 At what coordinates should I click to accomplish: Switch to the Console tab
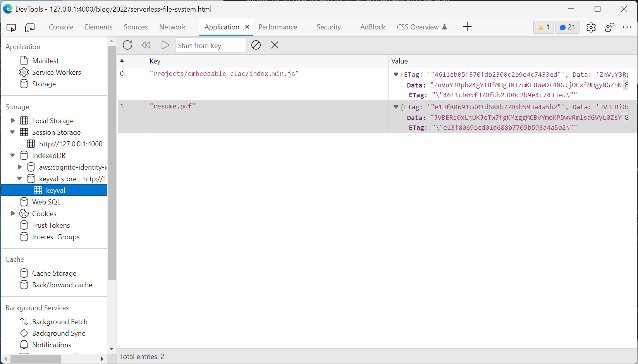tap(61, 27)
